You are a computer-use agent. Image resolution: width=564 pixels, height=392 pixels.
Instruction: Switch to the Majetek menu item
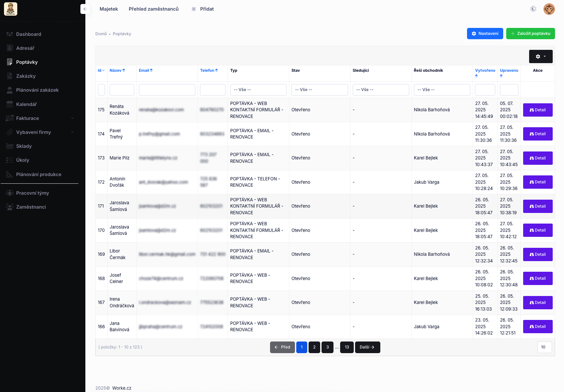109,9
